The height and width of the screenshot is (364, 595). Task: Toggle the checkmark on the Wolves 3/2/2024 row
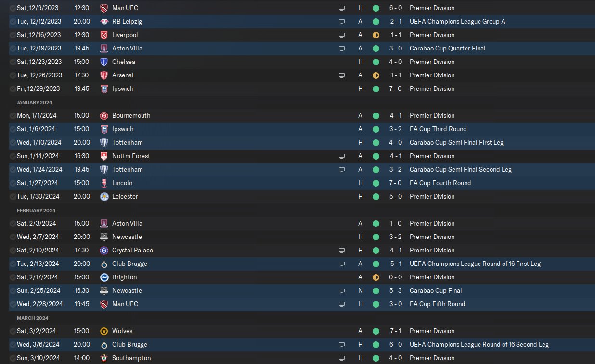(x=13, y=331)
